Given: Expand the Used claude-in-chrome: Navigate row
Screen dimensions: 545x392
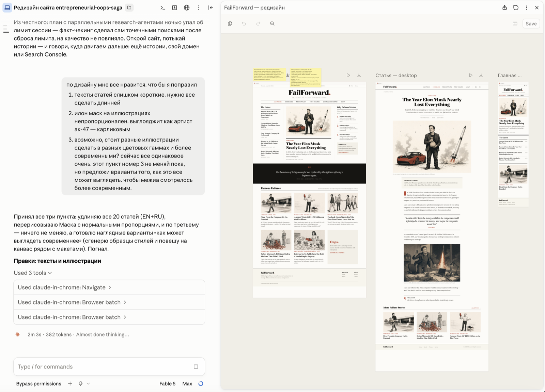Looking at the screenshot, I should [x=109, y=288].
